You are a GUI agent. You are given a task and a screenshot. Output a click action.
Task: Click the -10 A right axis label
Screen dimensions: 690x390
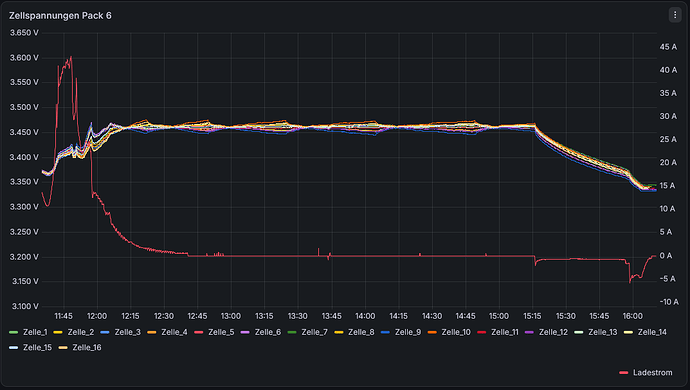pos(669,302)
